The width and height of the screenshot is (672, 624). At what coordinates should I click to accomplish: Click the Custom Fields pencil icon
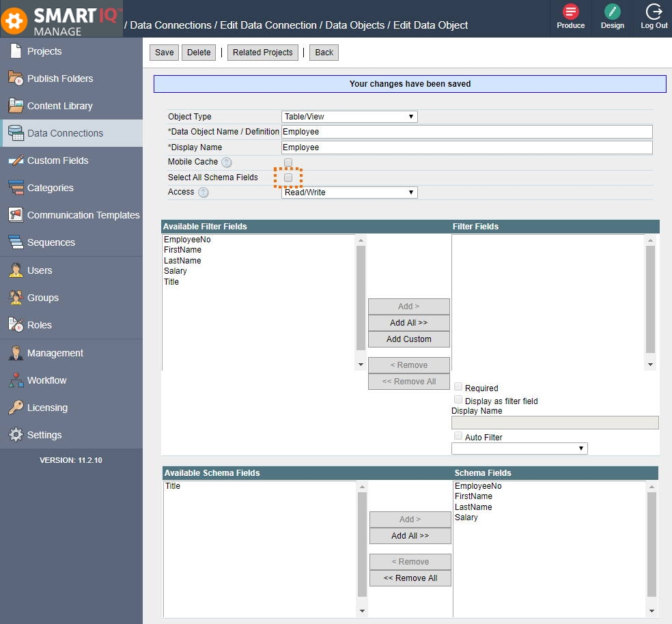(x=16, y=160)
